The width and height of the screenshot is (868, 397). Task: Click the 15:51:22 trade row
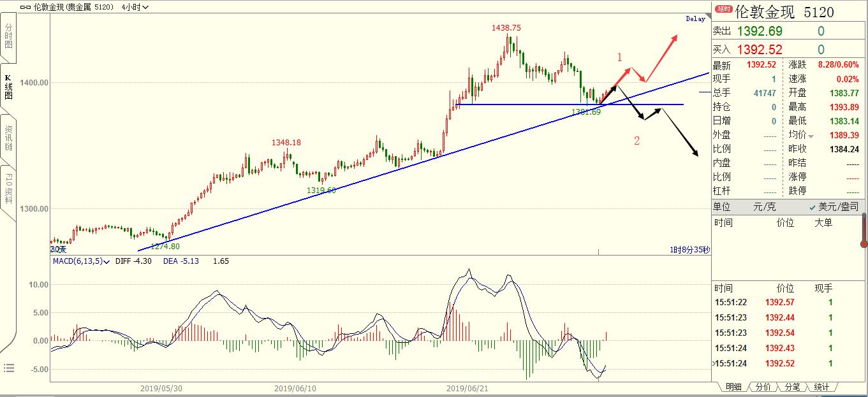point(788,303)
